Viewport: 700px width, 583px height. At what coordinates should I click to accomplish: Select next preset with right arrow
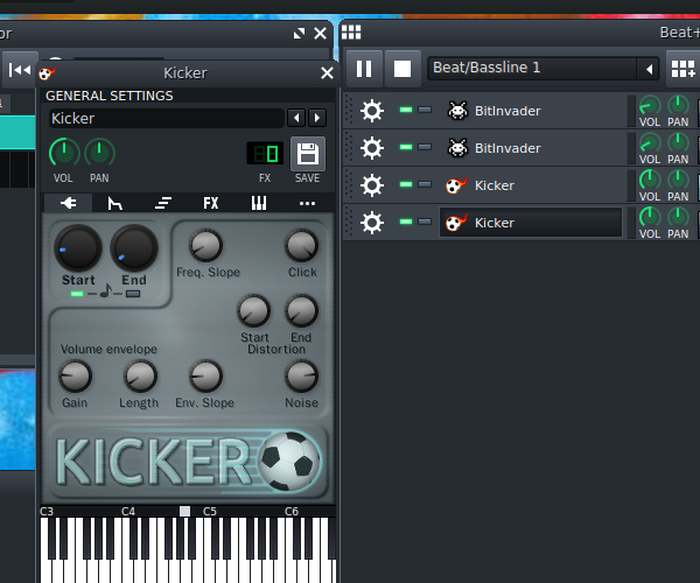[317, 118]
